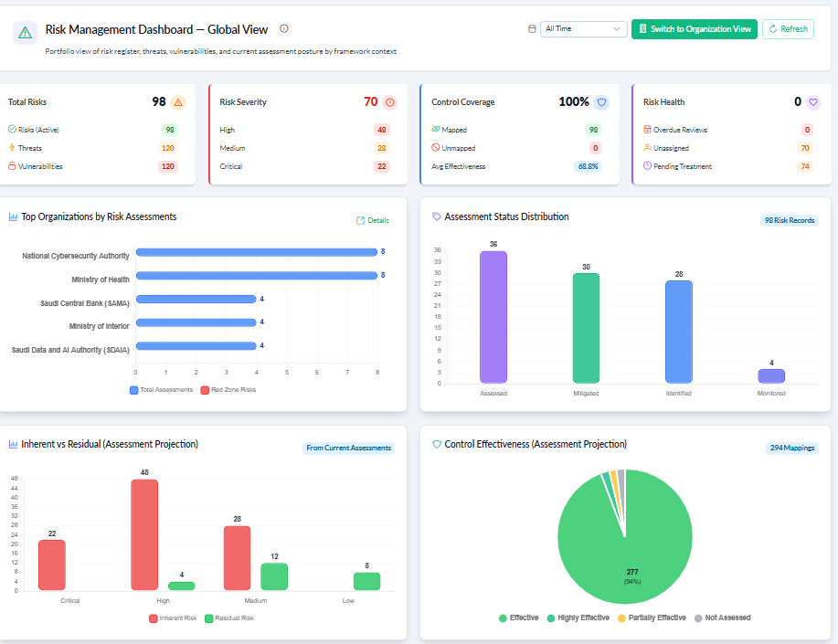Click Switch to Organization View button
The image size is (838, 644).
694,29
